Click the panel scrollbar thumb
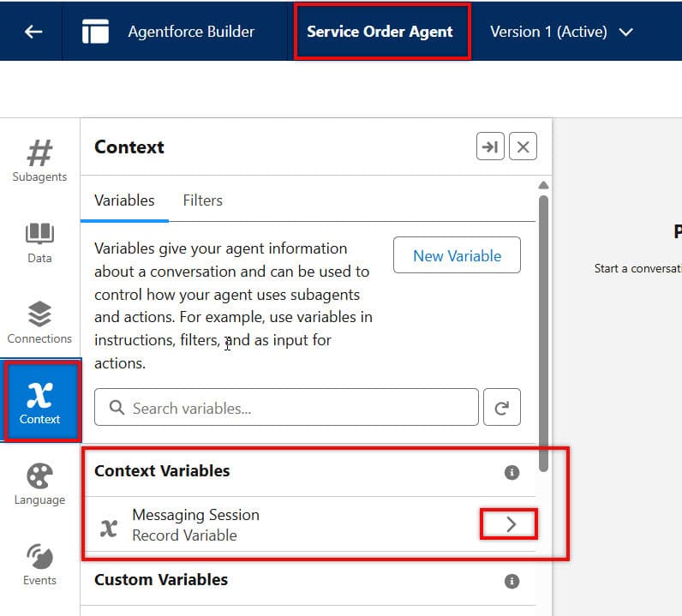The width and height of the screenshot is (682, 616). (543, 333)
